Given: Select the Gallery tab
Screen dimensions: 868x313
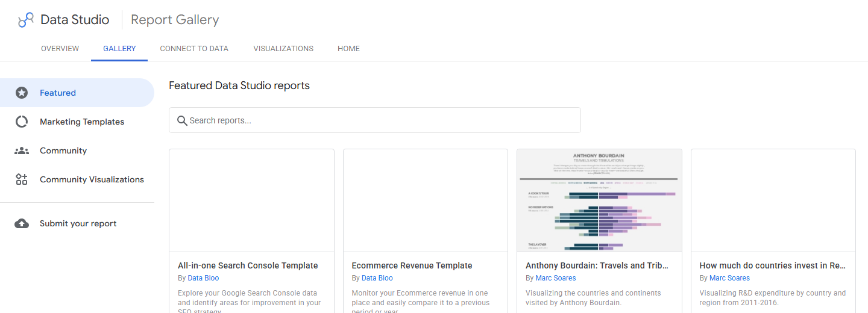Looking at the screenshot, I should 119,49.
